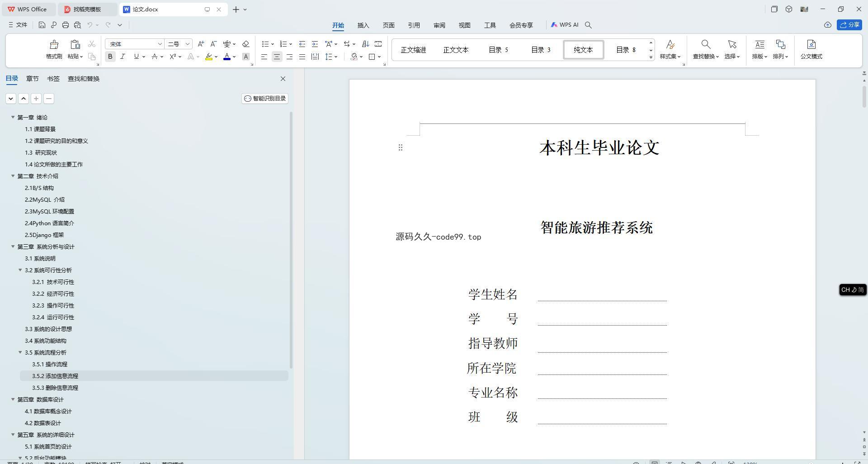Collapse the 3.5 系统流程分析 node

[x=20, y=352]
